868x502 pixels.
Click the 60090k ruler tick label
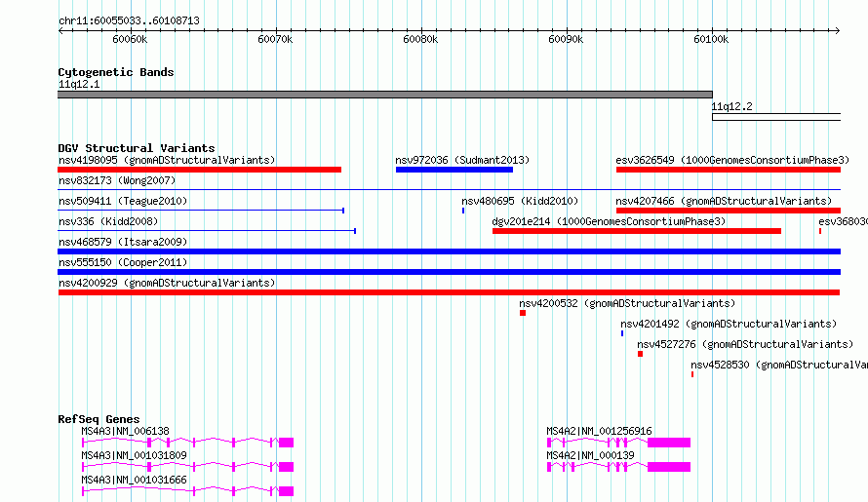click(566, 39)
